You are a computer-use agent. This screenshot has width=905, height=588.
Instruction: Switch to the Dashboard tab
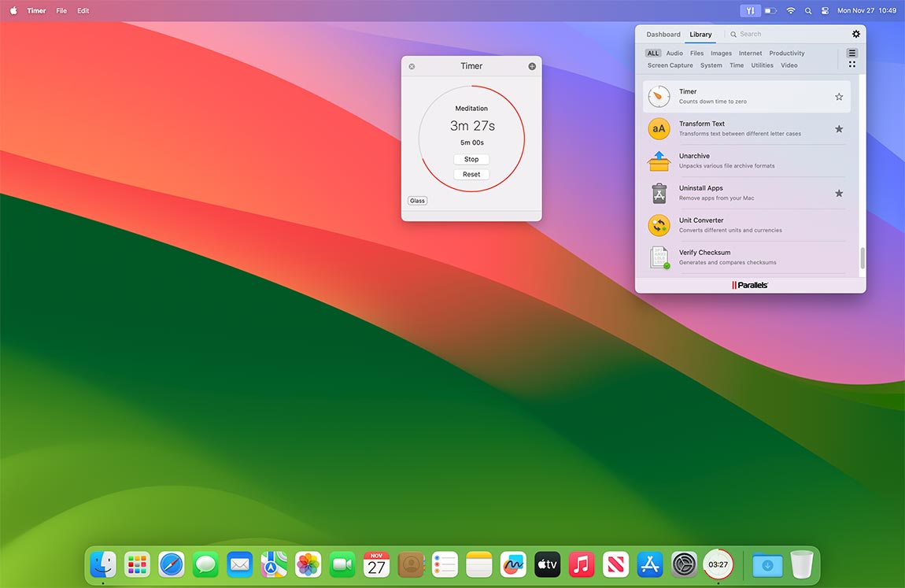tap(663, 34)
